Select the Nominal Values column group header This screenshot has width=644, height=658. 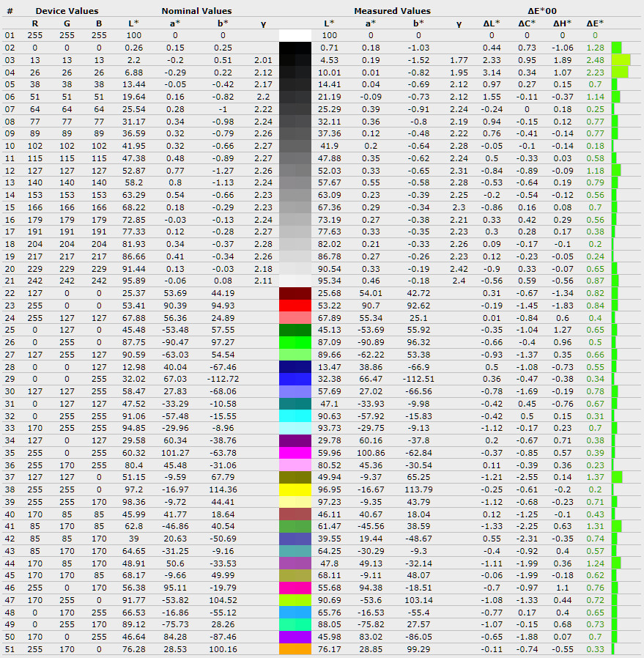tap(196, 11)
